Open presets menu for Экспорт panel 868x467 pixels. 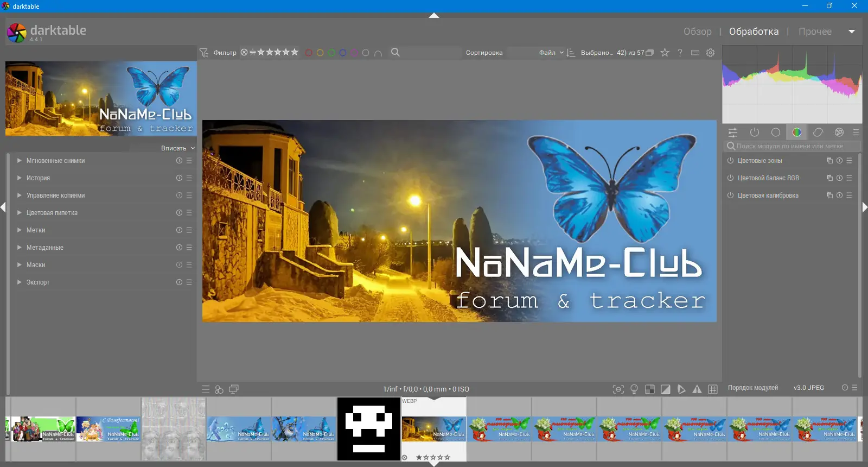189,282
